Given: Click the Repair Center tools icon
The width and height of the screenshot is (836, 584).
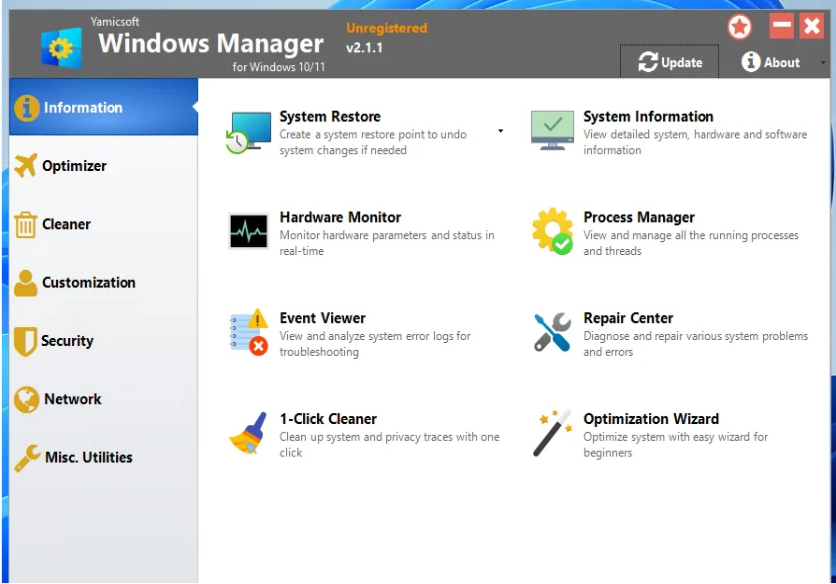Looking at the screenshot, I should pyautogui.click(x=552, y=332).
